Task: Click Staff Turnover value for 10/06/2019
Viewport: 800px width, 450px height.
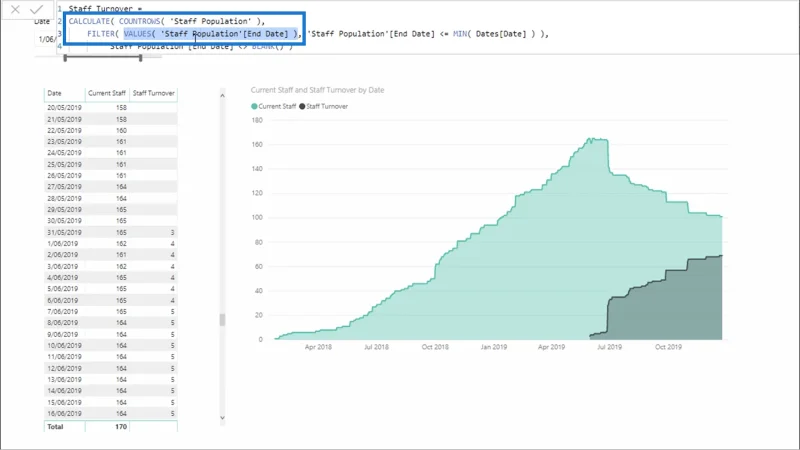Action: click(x=172, y=346)
